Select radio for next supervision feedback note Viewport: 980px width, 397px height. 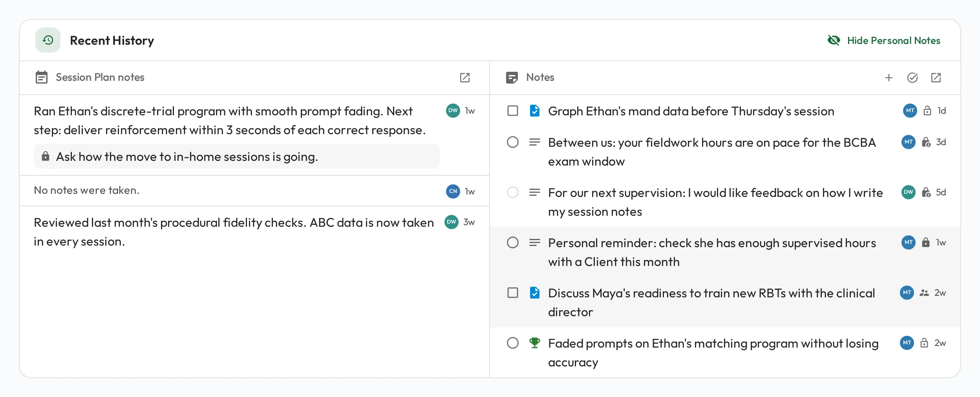coord(513,192)
